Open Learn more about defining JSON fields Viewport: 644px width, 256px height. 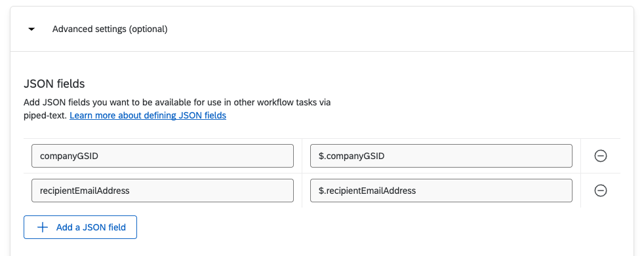click(148, 116)
